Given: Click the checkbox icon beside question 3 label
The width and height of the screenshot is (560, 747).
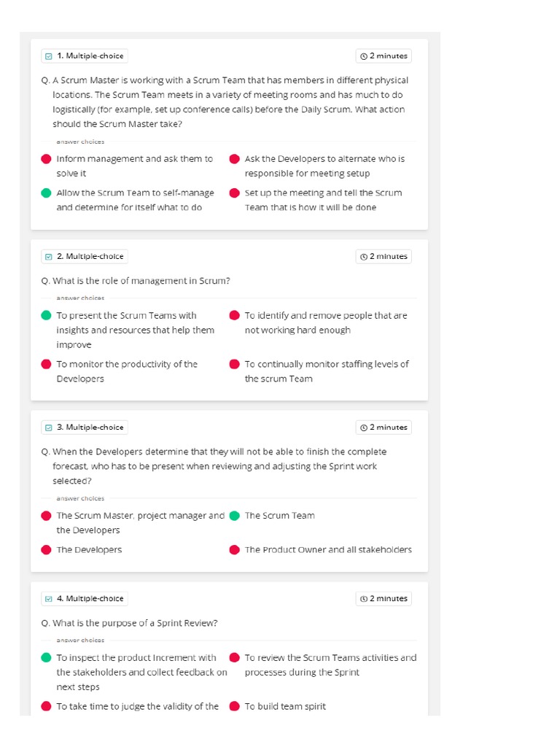Looking at the screenshot, I should [49, 427].
